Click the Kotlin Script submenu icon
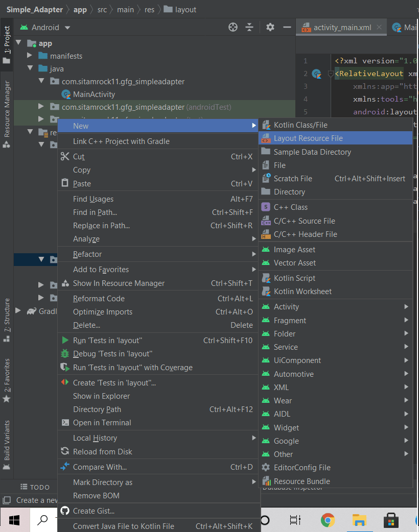Image resolution: width=419 pixels, height=532 pixels. [x=266, y=278]
